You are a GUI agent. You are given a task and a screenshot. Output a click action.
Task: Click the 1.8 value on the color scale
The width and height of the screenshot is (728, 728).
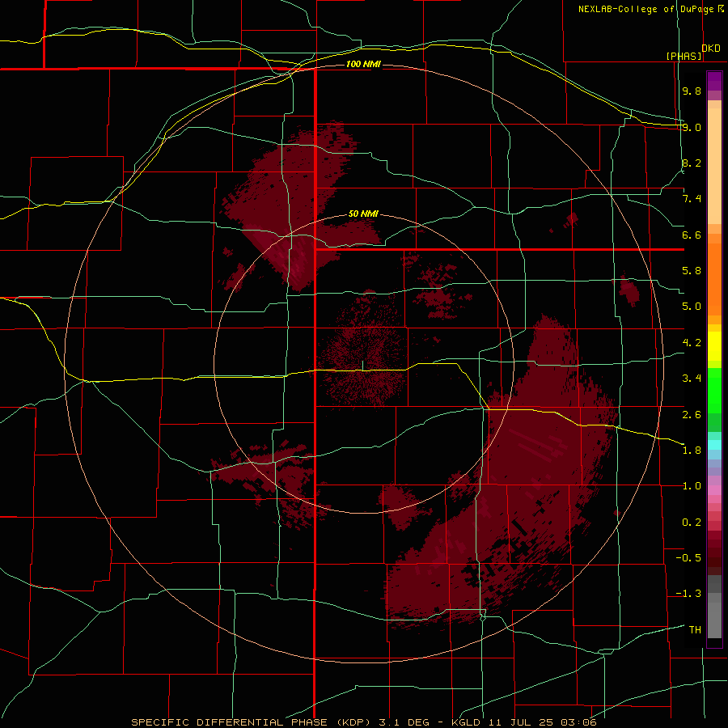pos(692,451)
